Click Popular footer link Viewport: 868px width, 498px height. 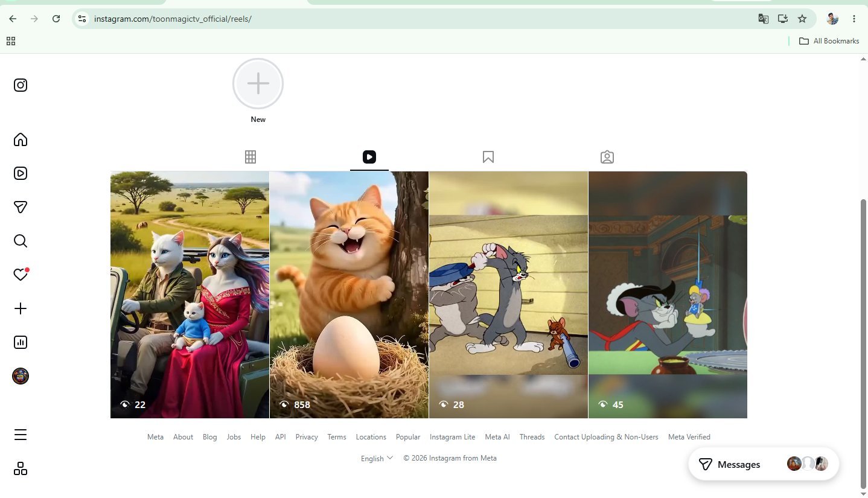tap(408, 437)
